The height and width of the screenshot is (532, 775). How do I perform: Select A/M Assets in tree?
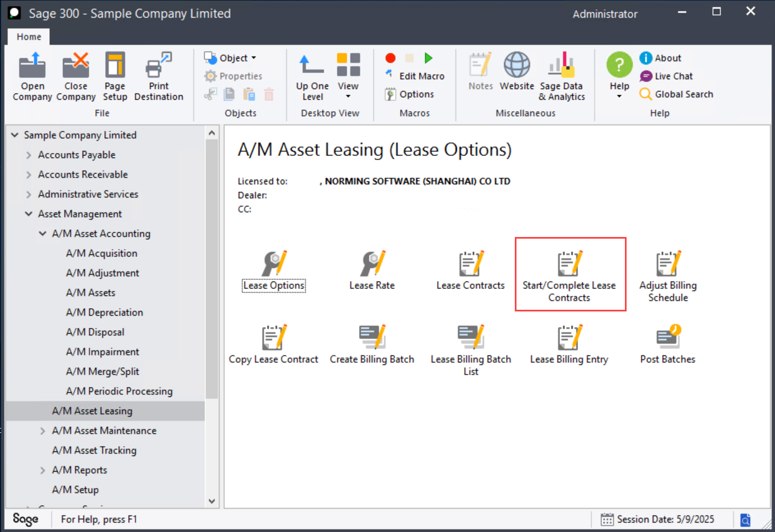tap(91, 293)
